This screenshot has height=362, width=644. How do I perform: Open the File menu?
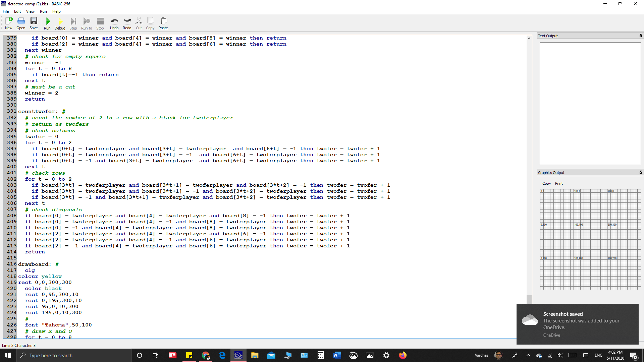pos(6,11)
